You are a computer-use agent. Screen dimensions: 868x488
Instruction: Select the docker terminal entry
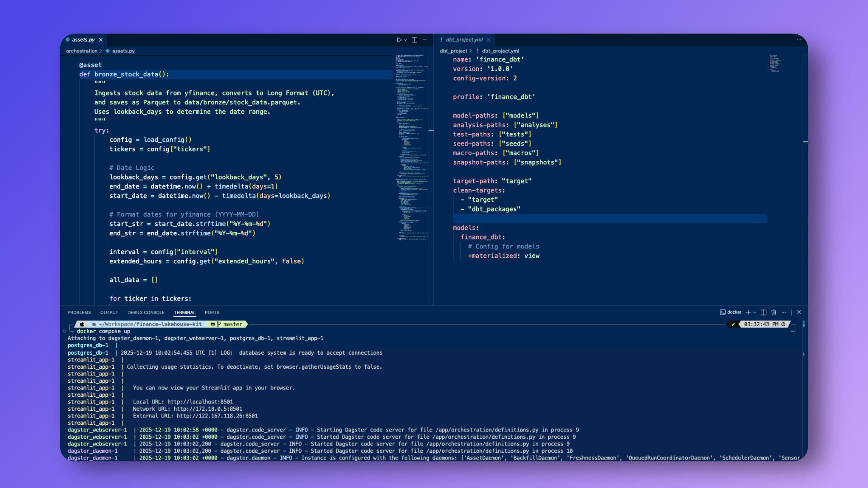click(x=731, y=312)
